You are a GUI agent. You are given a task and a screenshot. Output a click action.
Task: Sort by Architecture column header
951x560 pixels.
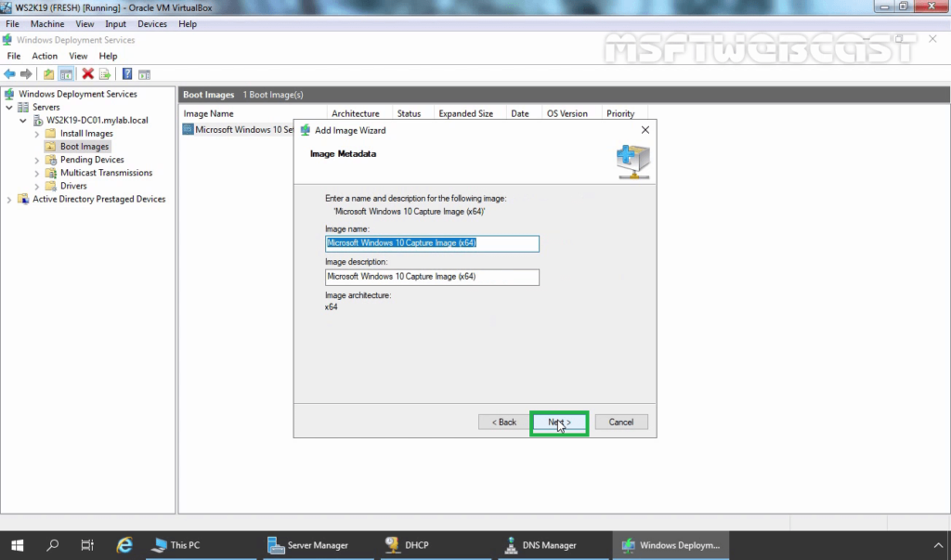click(359, 113)
